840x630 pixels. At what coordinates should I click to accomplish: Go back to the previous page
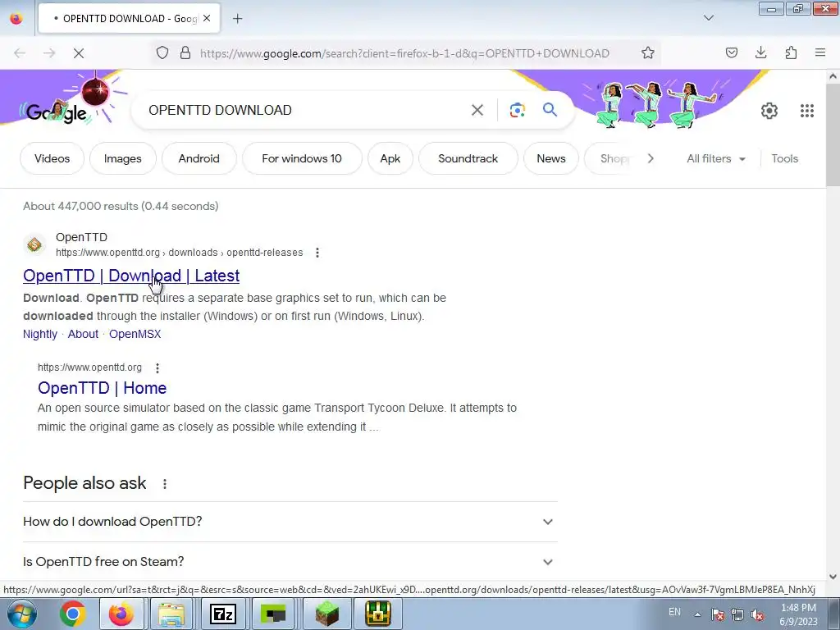(20, 53)
